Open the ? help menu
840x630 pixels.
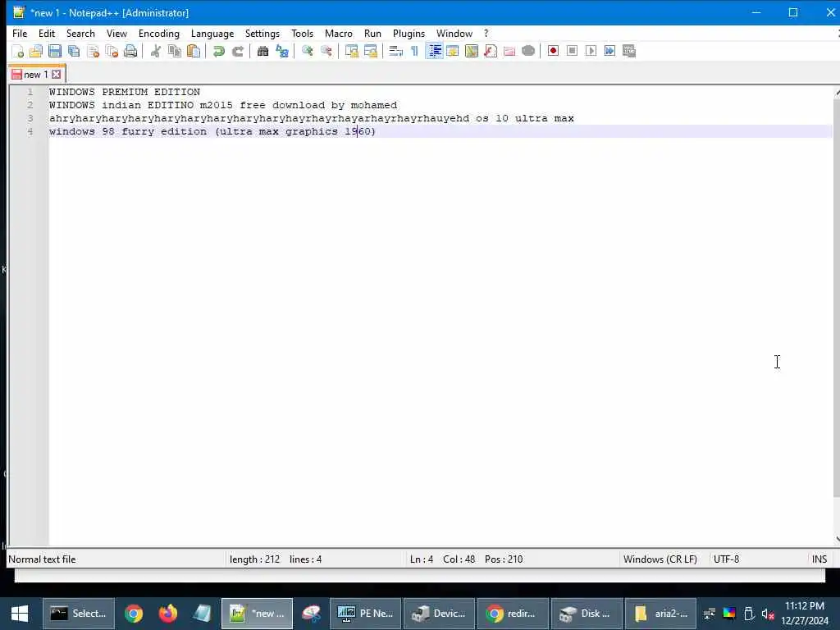486,33
